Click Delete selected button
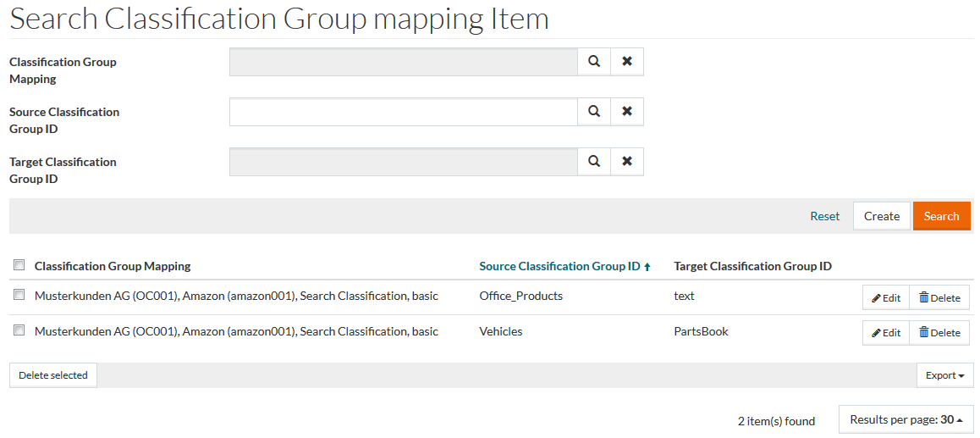This screenshot has height=438, width=980. click(53, 375)
